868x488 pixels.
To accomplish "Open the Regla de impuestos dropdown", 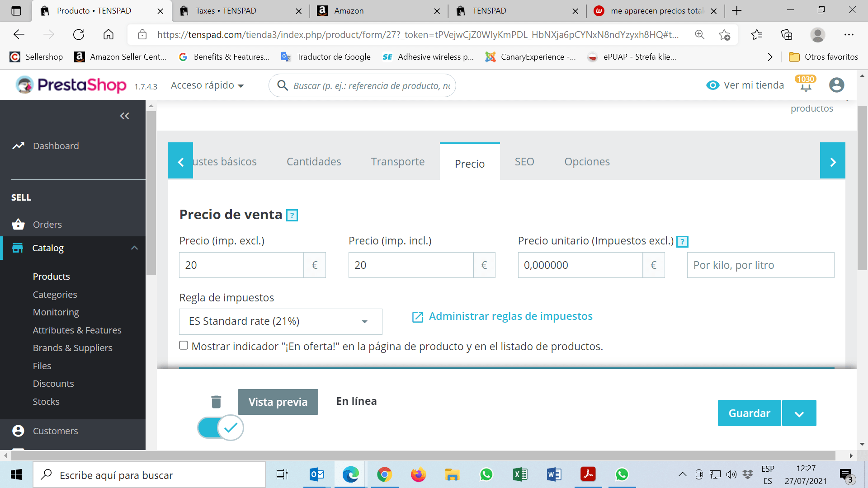I will 281,322.
